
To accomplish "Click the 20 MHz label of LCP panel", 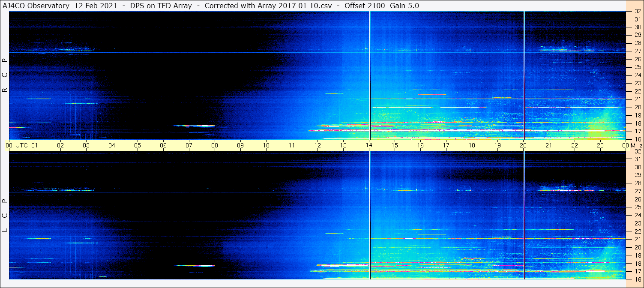I will [x=638, y=247].
